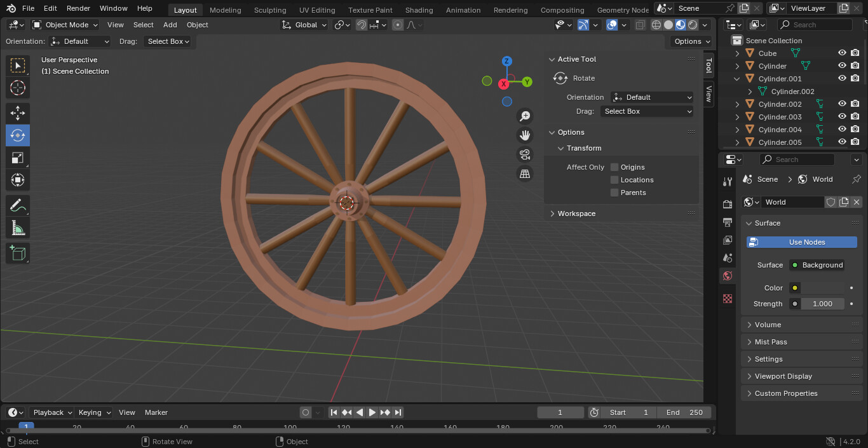Enable the Affect Only Origins checkbox
Screen dimensions: 868x448
614,166
